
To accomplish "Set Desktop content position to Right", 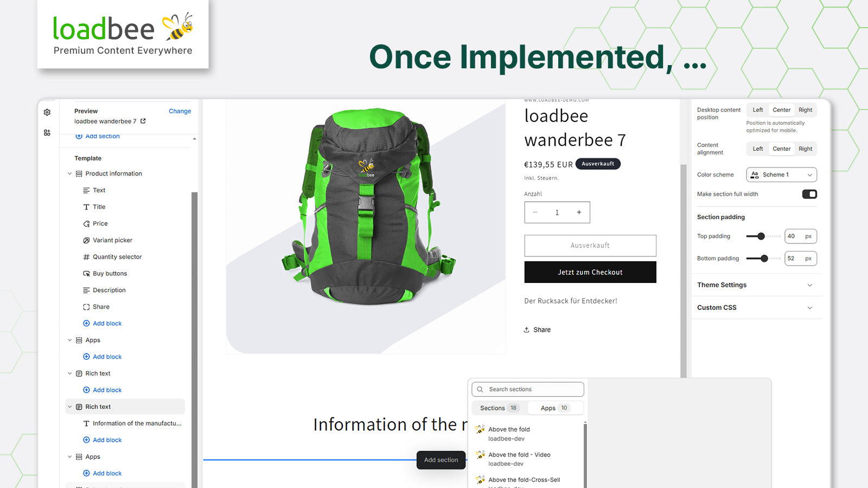I will (805, 110).
